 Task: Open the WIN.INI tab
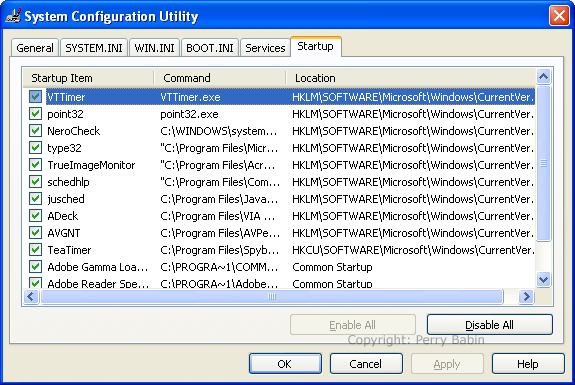coord(154,48)
